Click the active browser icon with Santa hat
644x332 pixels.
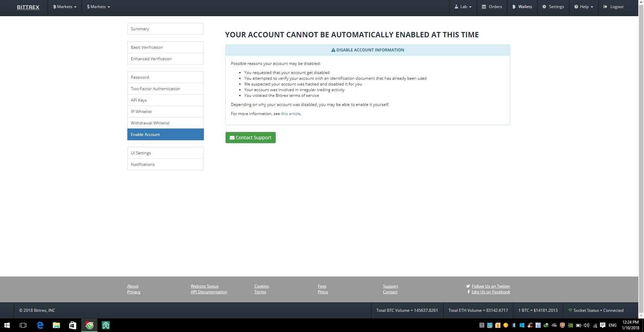tap(89, 325)
